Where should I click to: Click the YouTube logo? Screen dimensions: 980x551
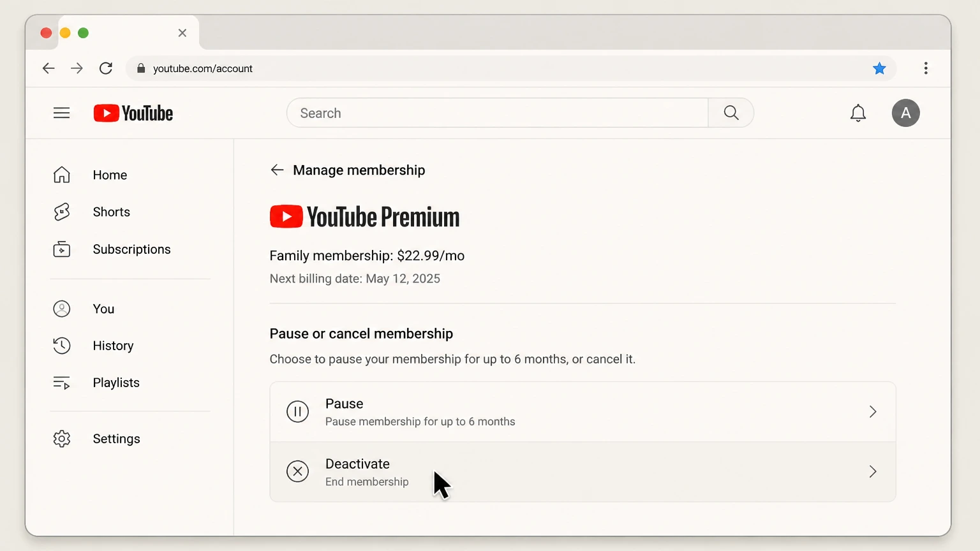pyautogui.click(x=133, y=113)
